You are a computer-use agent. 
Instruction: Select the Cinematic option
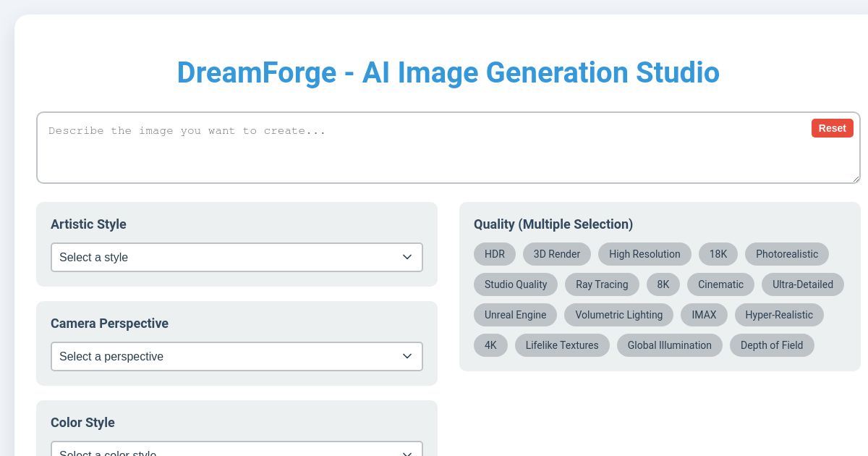(x=720, y=284)
